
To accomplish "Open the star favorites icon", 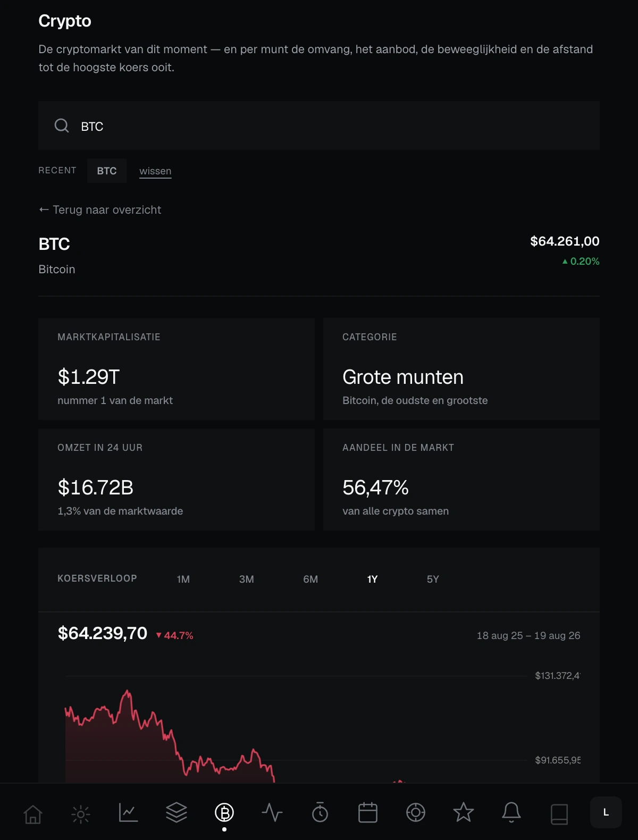I will tap(464, 813).
